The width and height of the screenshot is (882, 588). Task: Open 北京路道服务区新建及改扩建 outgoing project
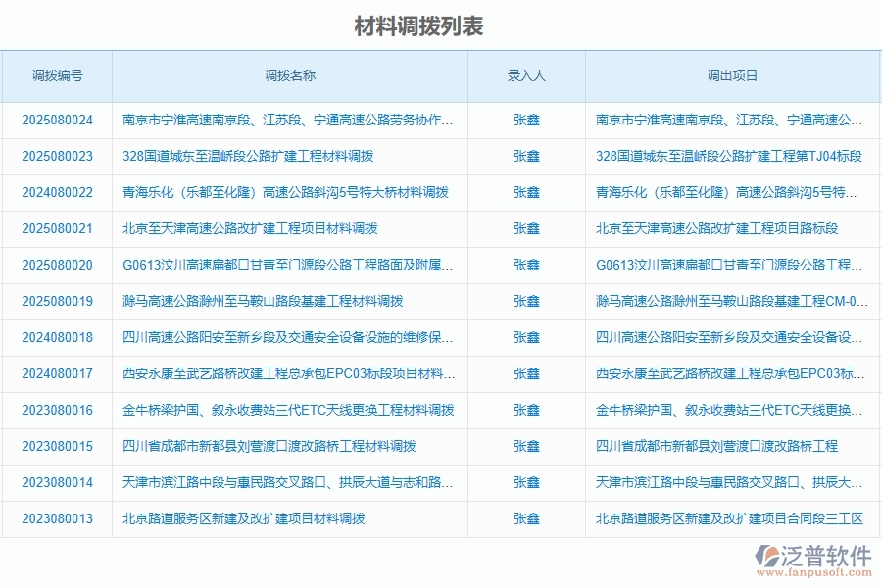click(x=730, y=518)
